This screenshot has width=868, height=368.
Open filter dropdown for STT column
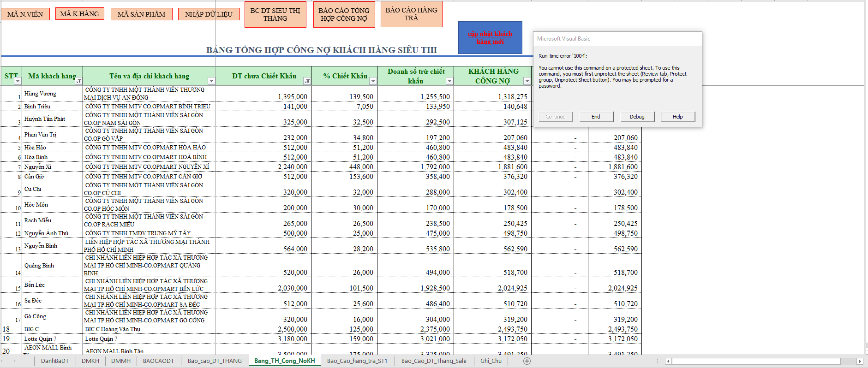[x=18, y=81]
